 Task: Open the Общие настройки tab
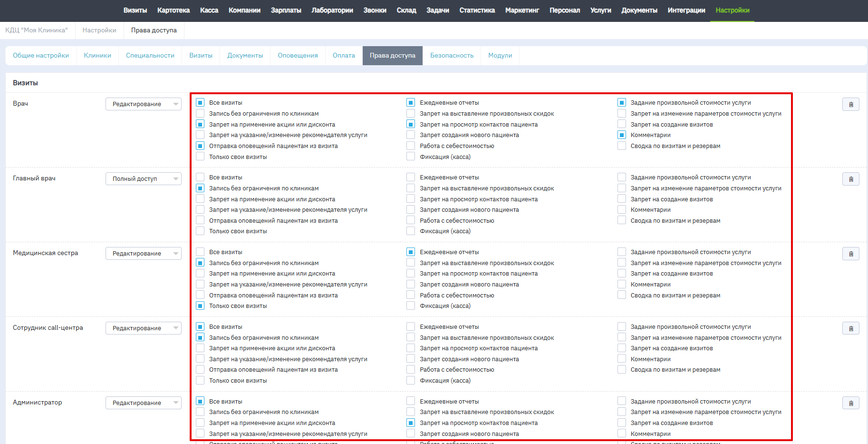pyautogui.click(x=41, y=56)
